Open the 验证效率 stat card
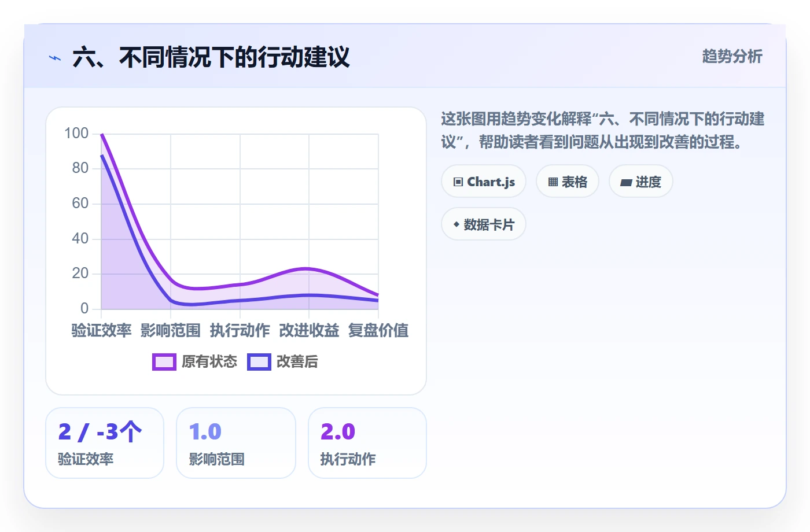Screen dimensions: 810x532 click(105, 443)
